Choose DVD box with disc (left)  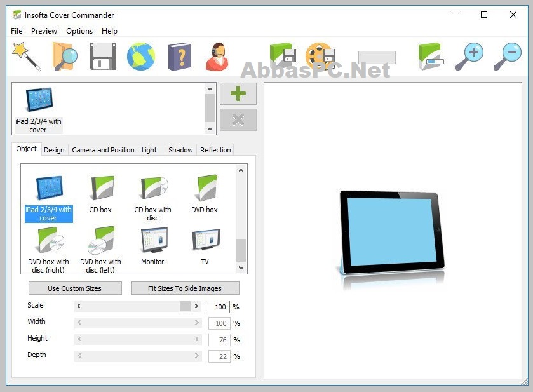tap(100, 250)
